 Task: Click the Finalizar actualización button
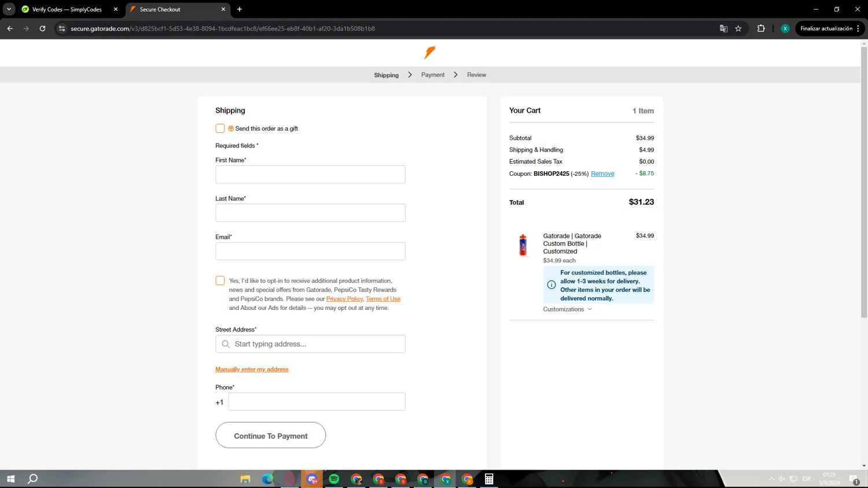pos(826,28)
